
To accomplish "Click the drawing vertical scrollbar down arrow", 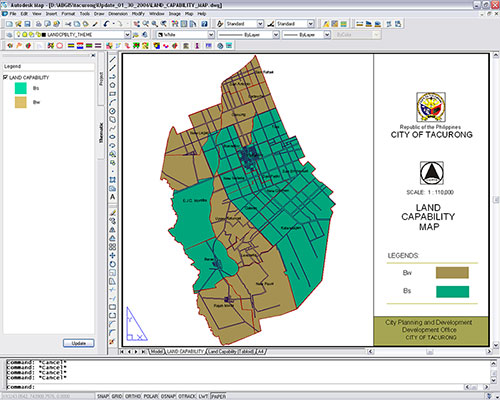I will [x=496, y=345].
